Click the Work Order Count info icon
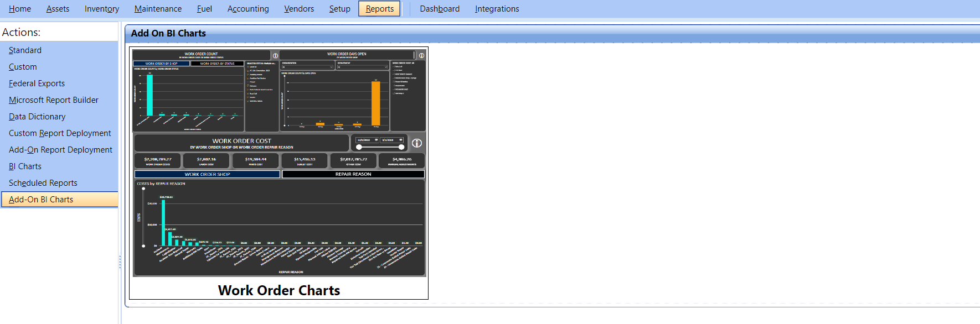The width and height of the screenshot is (980, 324). pos(275,56)
